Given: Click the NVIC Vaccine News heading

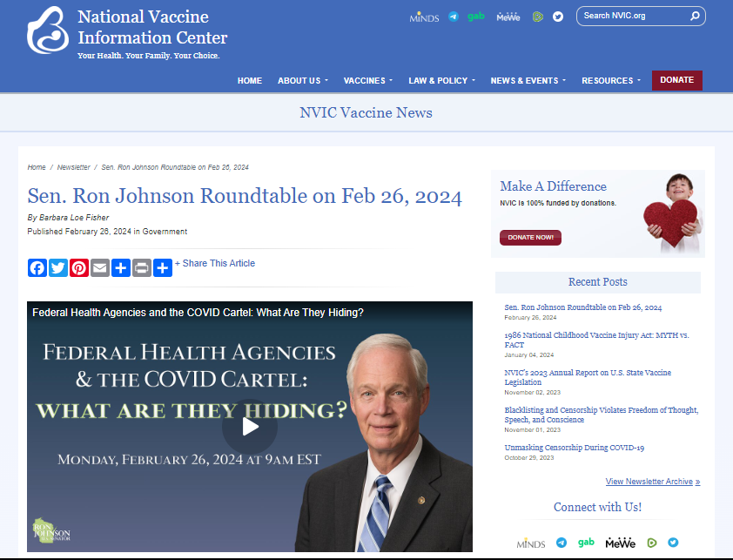Looking at the screenshot, I should [366, 112].
